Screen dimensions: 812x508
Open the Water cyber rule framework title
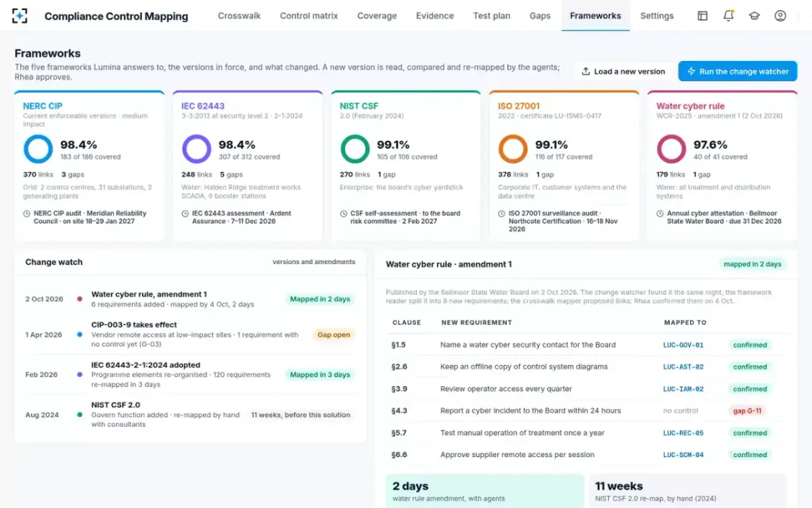(690, 106)
